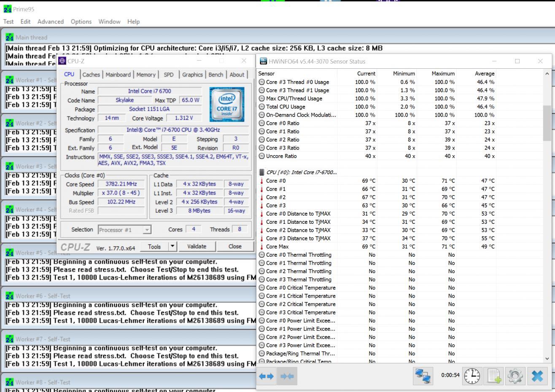Switch to the Caches tab in CPU-Z

tap(91, 75)
